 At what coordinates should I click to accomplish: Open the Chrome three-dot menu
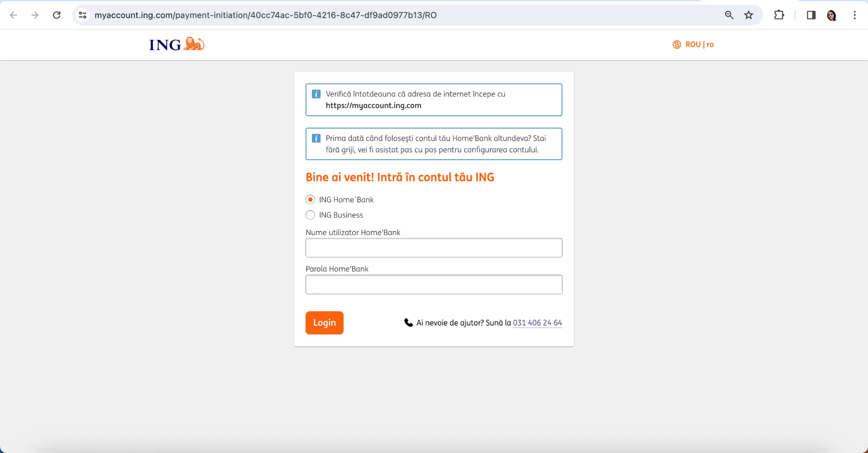pos(854,15)
